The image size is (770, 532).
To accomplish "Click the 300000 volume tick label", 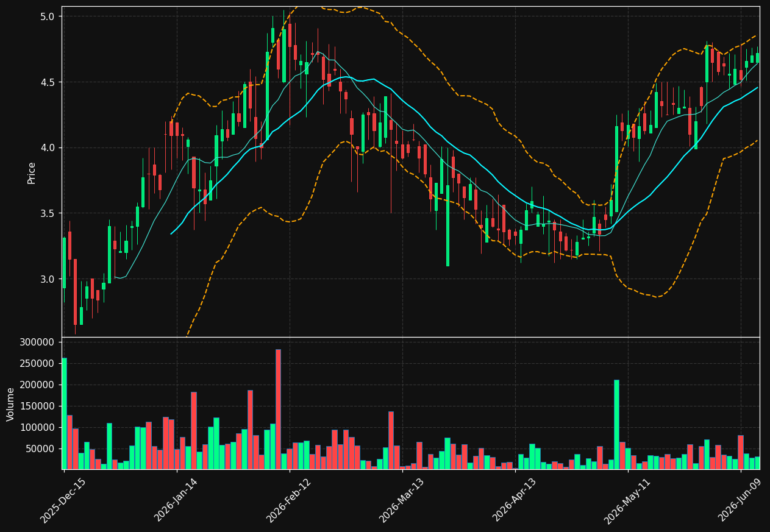I will [x=38, y=342].
